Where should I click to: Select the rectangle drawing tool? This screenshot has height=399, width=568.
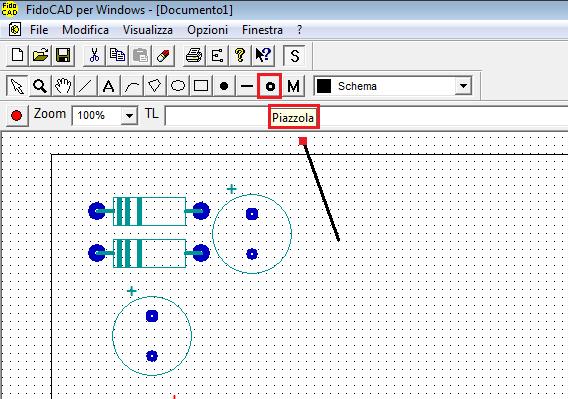click(x=201, y=86)
